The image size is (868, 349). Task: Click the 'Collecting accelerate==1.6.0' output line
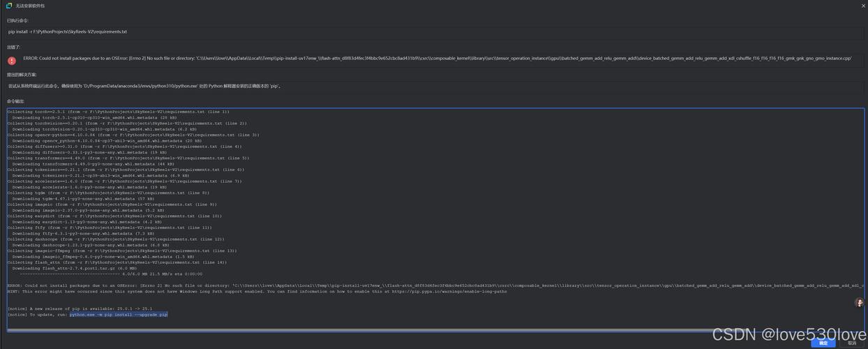coord(124,181)
